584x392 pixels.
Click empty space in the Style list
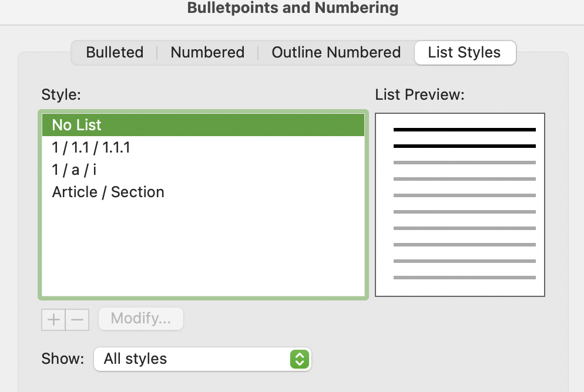point(203,249)
